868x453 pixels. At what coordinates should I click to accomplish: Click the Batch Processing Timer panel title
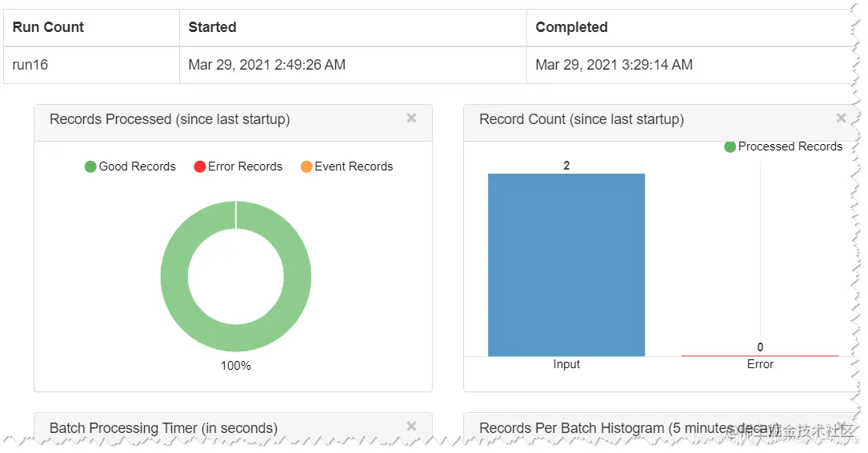coord(163,428)
